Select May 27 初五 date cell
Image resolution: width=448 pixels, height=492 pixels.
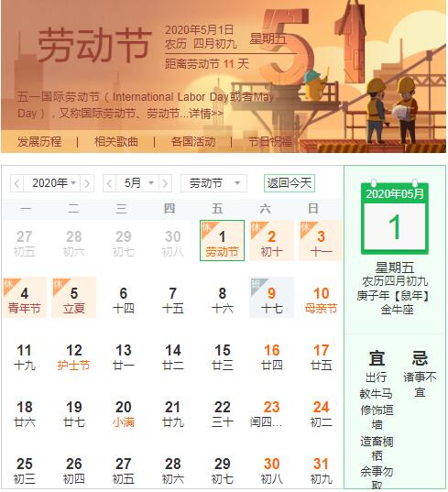click(124, 468)
